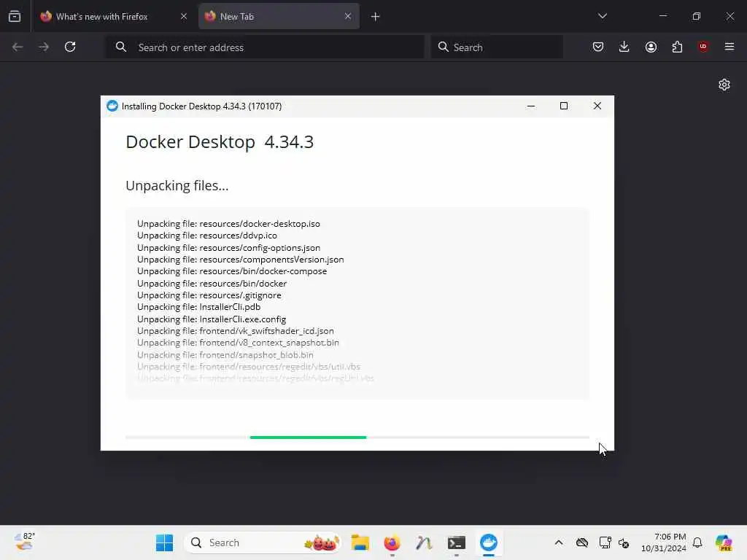Image resolution: width=747 pixels, height=560 pixels.
Task: Open uBlock Origin extension icon
Action: tap(703, 47)
